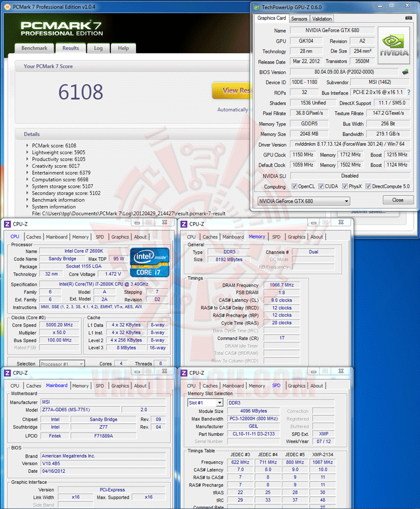420x509 pixels.
Task: Click the NVIDIA logo in GPU-Z
Action: coord(394,45)
